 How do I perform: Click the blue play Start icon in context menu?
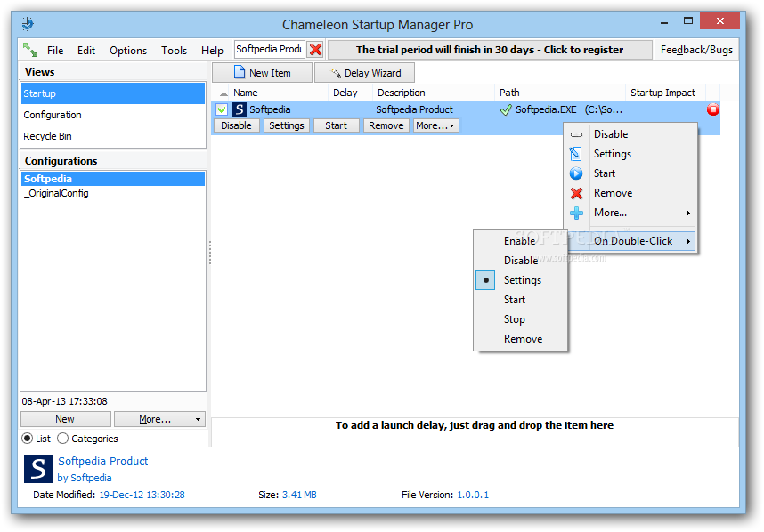coord(576,173)
